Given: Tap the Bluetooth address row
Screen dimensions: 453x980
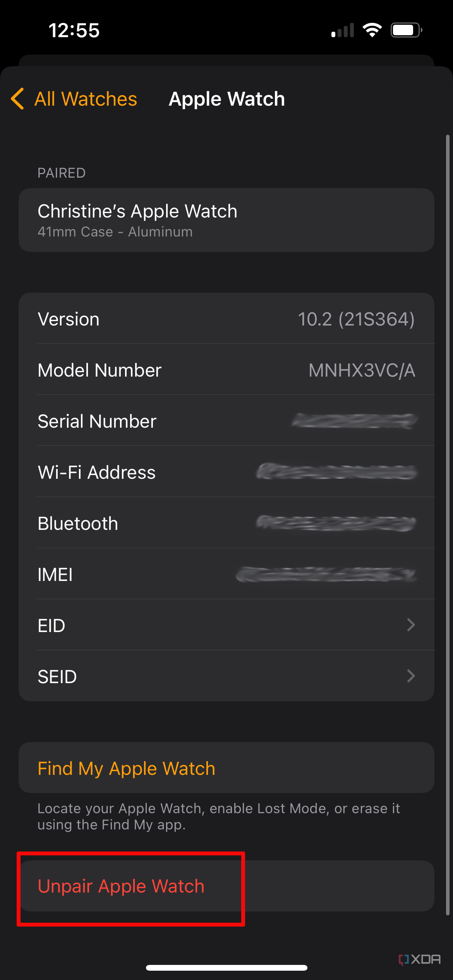Looking at the screenshot, I should click(226, 523).
